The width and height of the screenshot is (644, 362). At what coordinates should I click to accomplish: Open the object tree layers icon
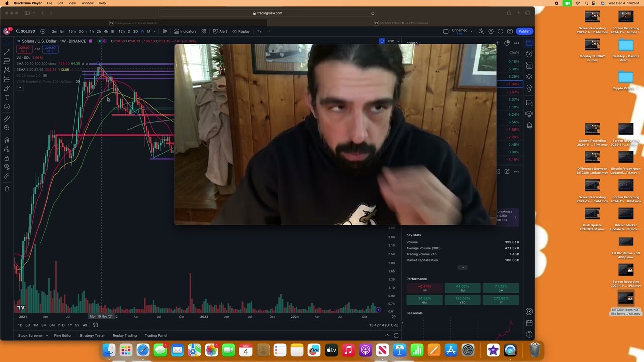[529, 77]
